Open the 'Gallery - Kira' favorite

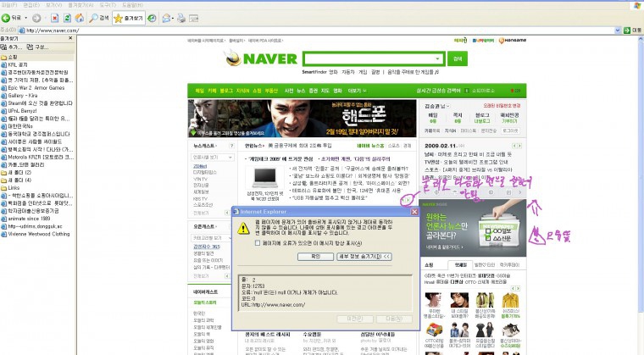pos(23,96)
